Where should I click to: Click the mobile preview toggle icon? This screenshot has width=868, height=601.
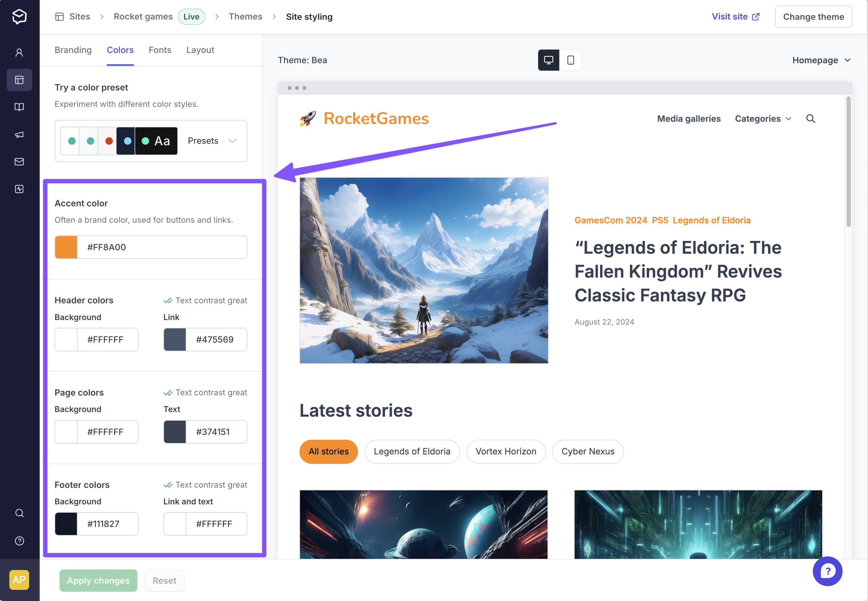coord(570,60)
